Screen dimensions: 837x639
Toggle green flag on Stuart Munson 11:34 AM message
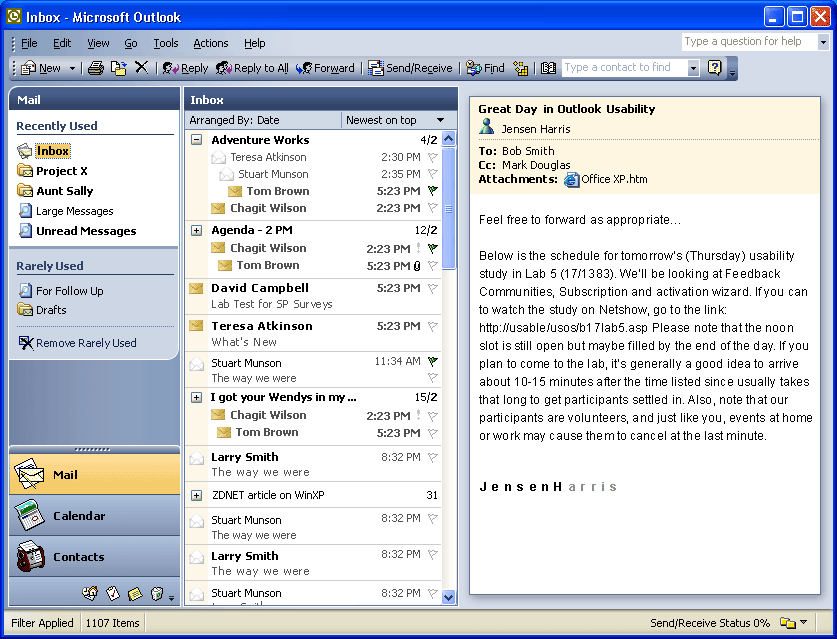[432, 362]
